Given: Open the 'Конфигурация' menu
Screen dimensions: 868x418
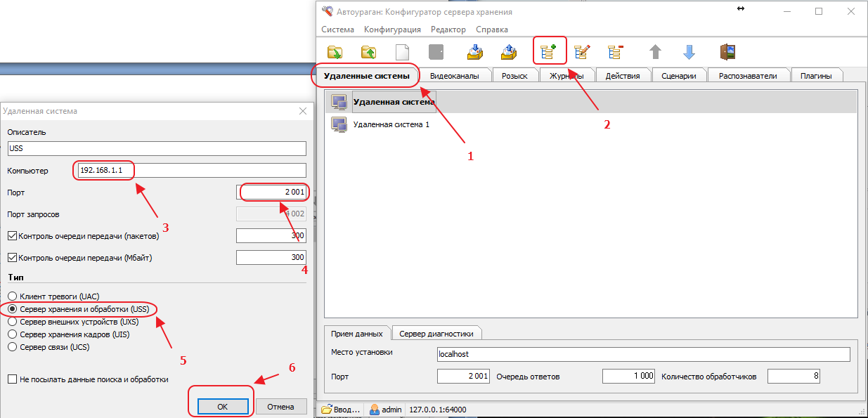Looking at the screenshot, I should 392,30.
